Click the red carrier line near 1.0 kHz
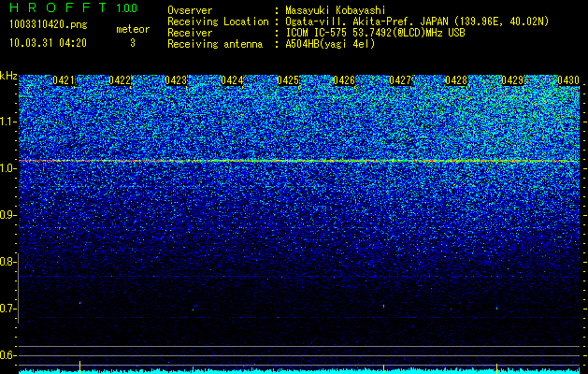The width and height of the screenshot is (588, 374). pyautogui.click(x=299, y=161)
